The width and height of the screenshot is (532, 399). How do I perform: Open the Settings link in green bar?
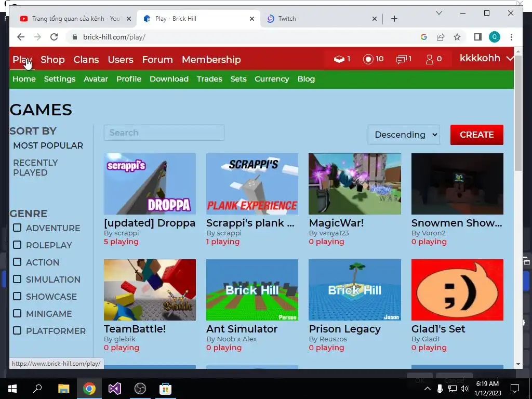[60, 79]
